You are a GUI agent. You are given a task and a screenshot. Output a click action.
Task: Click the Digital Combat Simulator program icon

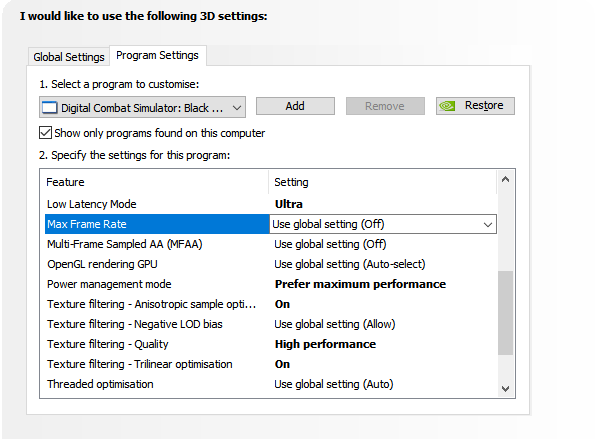(x=49, y=108)
